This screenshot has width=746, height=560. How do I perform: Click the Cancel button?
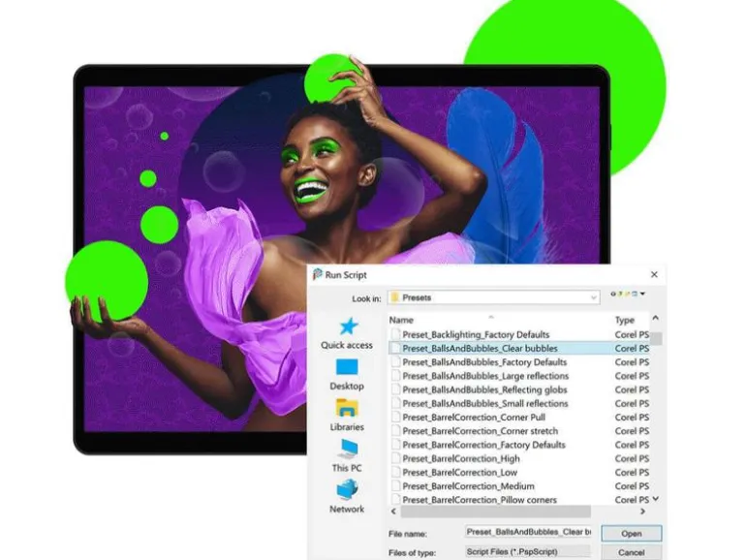point(632,552)
